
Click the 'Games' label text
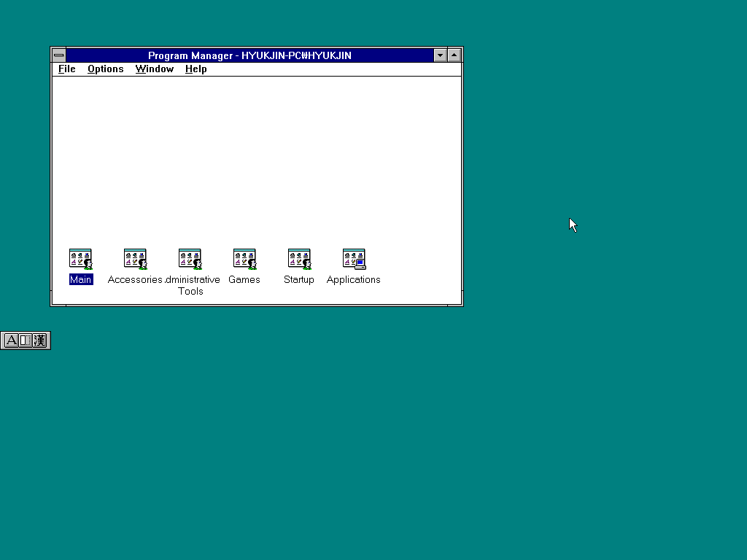coord(244,279)
